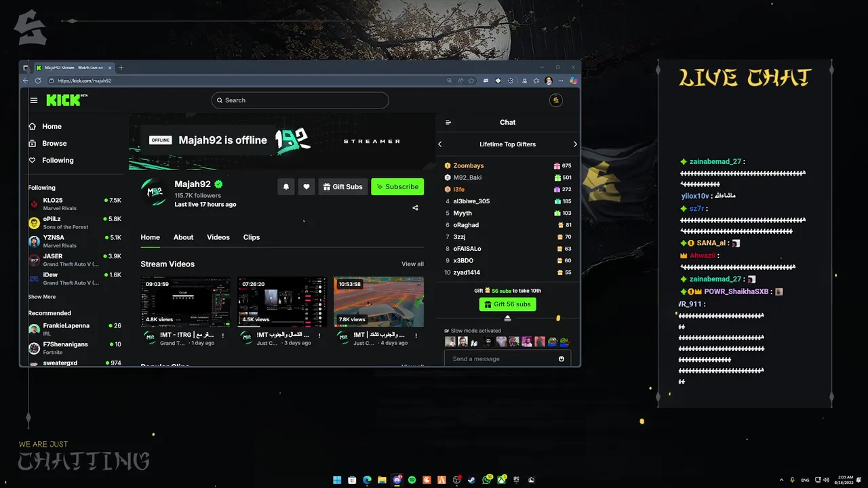Click the green Subscribe button

coord(397,186)
